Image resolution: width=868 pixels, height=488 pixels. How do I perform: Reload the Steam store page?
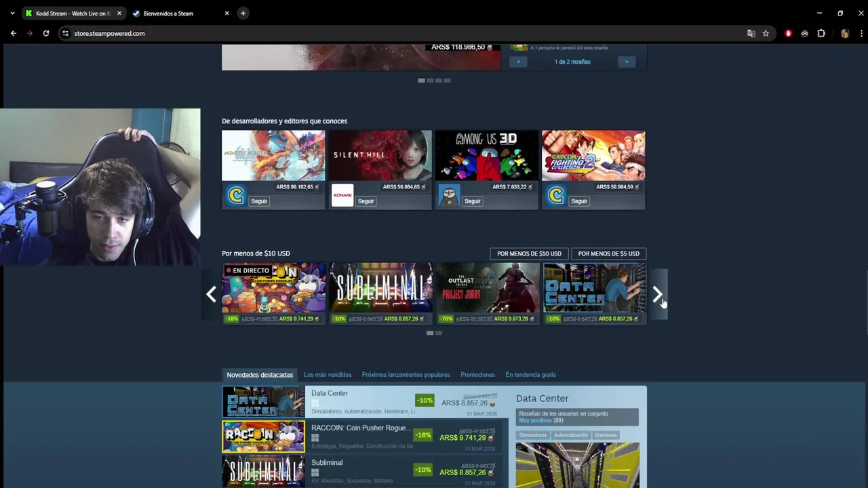46,33
